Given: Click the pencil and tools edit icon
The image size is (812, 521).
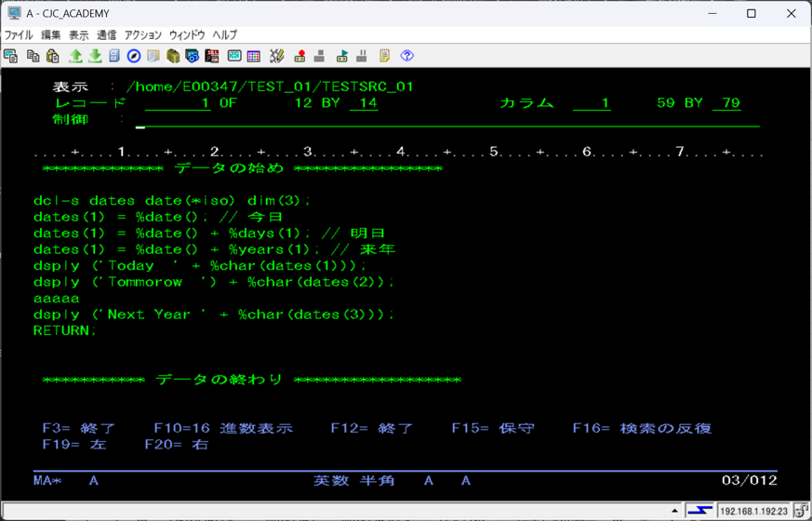Looking at the screenshot, I should [276, 56].
